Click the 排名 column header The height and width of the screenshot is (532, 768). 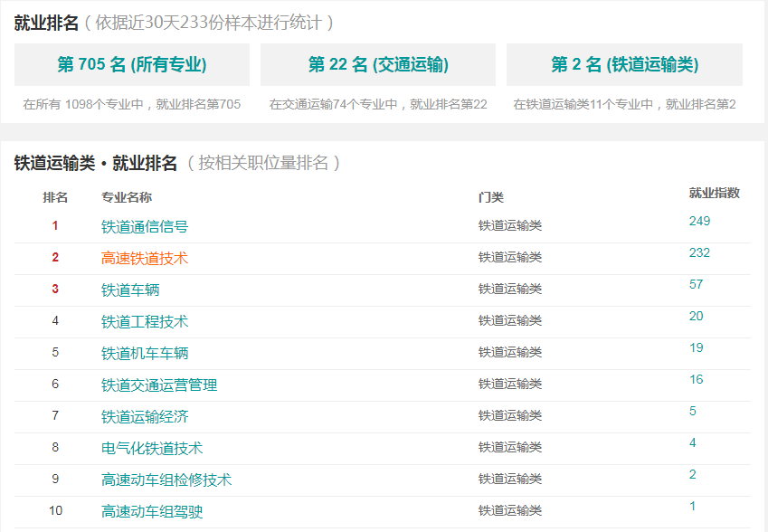(55, 197)
